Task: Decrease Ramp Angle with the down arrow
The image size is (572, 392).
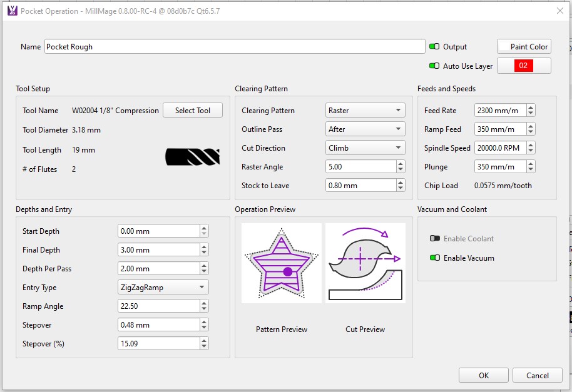Action: click(x=204, y=309)
